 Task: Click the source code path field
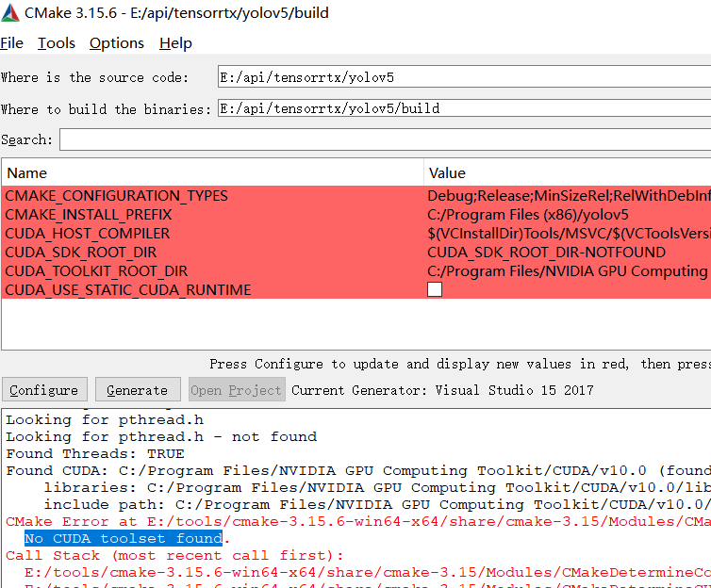464,77
